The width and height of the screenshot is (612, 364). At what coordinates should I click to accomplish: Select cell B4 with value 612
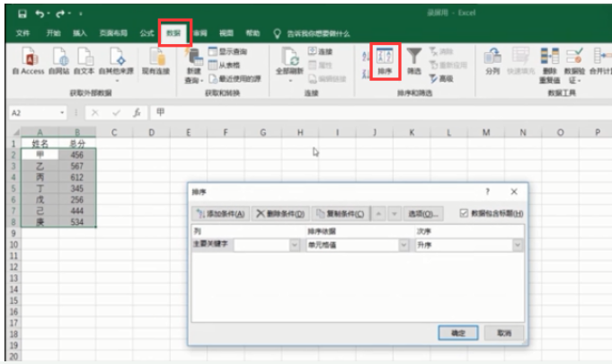pyautogui.click(x=77, y=178)
